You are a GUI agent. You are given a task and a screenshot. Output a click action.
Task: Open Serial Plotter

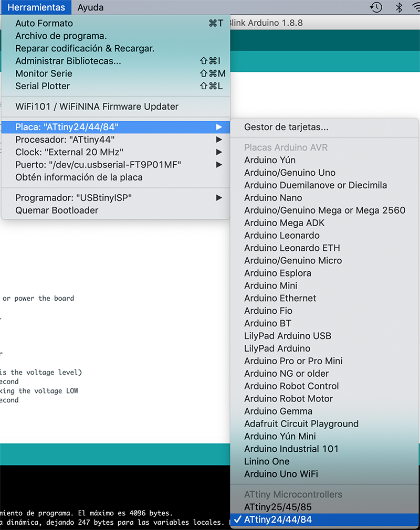[x=115, y=86]
